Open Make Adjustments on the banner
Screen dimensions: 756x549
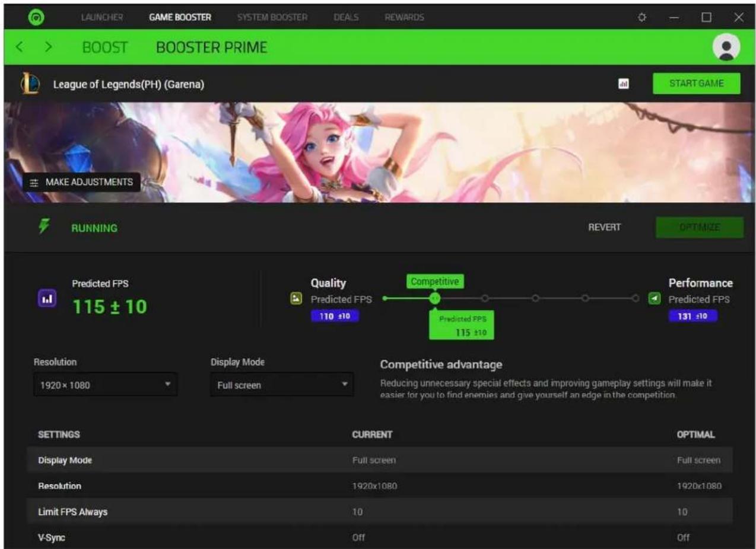point(82,182)
